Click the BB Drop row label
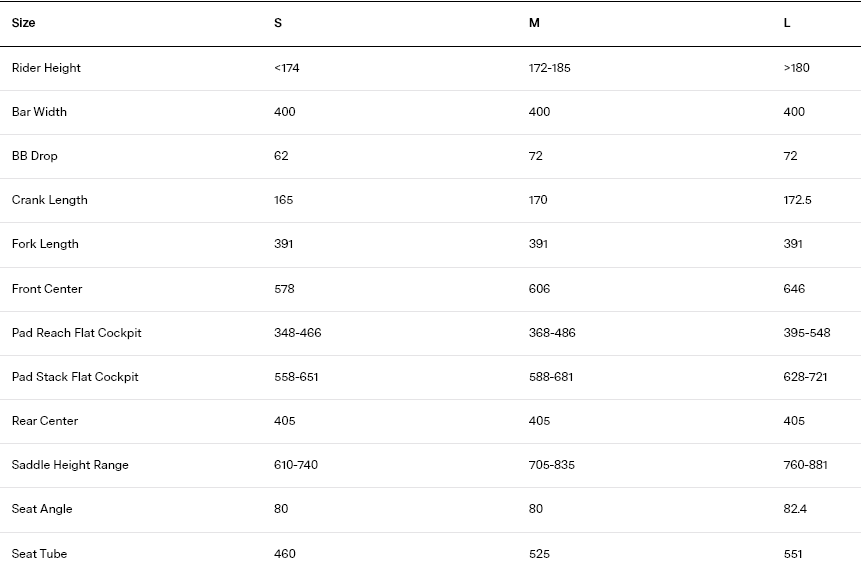The height and width of the screenshot is (571, 861). point(35,156)
